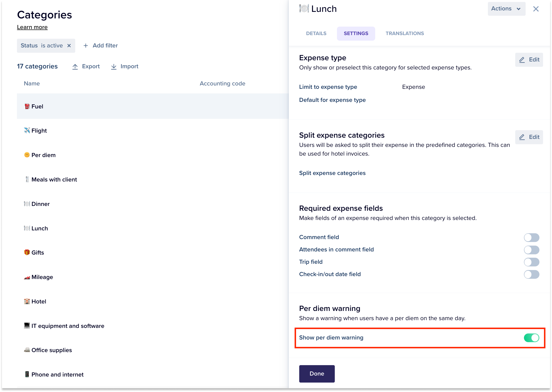552x392 pixels.
Task: Switch to the Details tab
Action: (316, 33)
